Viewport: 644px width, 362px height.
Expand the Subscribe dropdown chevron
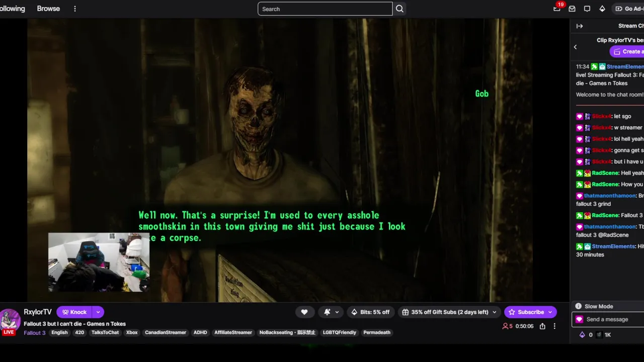[x=550, y=312]
